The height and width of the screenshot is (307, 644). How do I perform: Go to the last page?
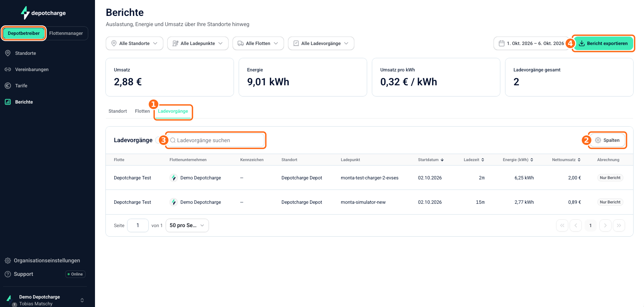click(x=619, y=225)
